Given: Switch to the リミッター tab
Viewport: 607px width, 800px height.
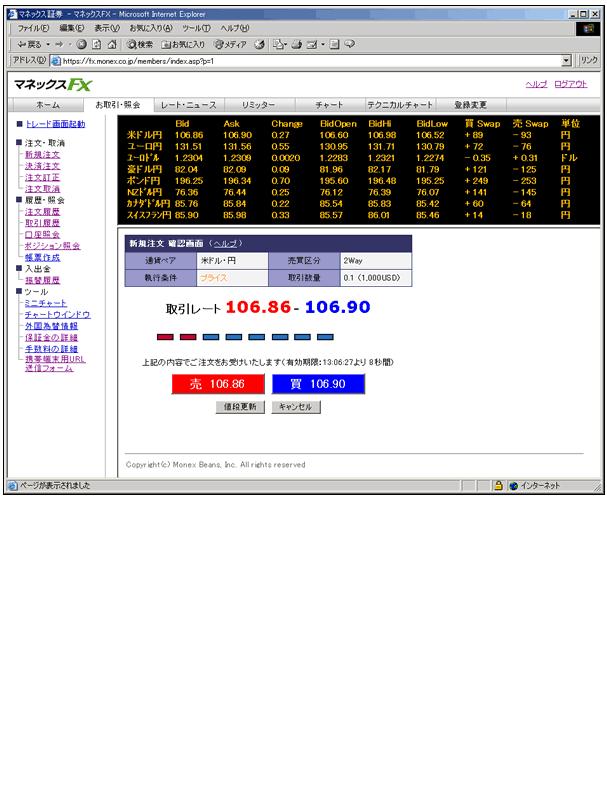Looking at the screenshot, I should (x=259, y=105).
